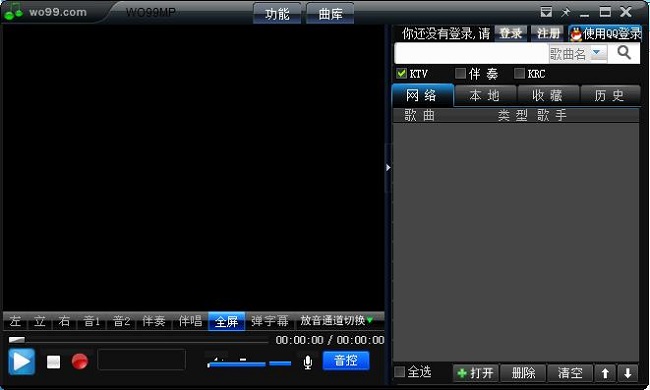Click the short blue microphone level slider
650x390 pixels.
[280, 363]
